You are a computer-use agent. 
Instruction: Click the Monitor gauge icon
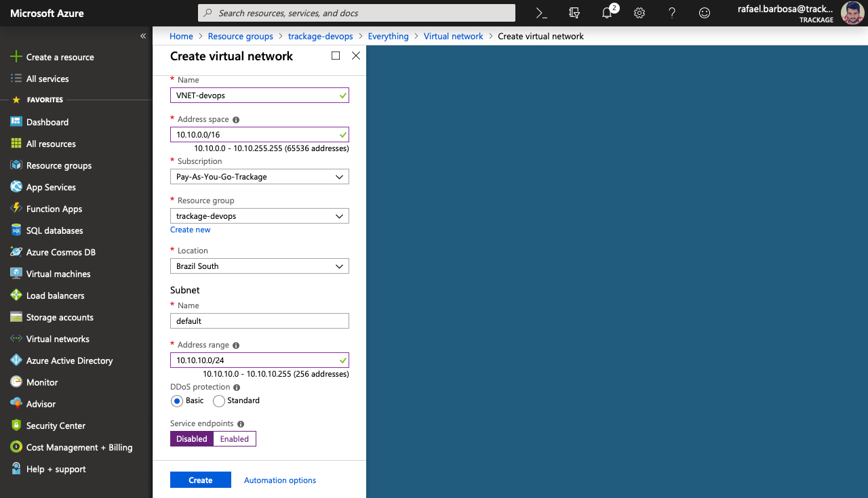(x=16, y=382)
